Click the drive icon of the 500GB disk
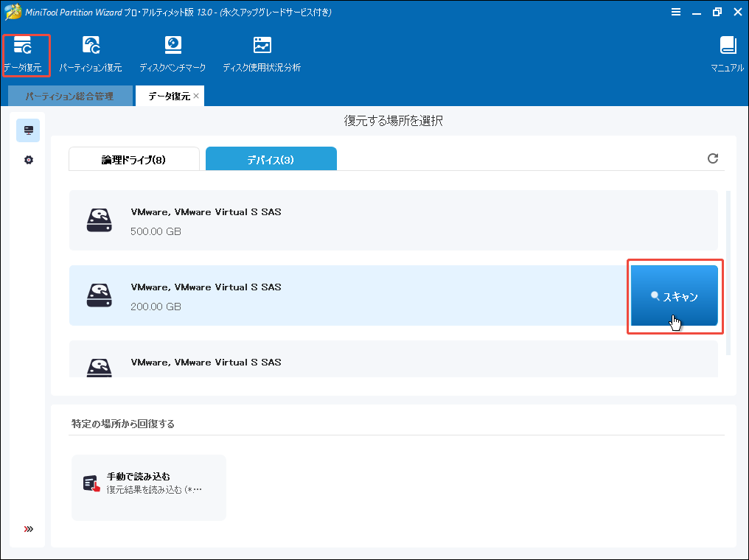749x560 pixels. [x=99, y=220]
